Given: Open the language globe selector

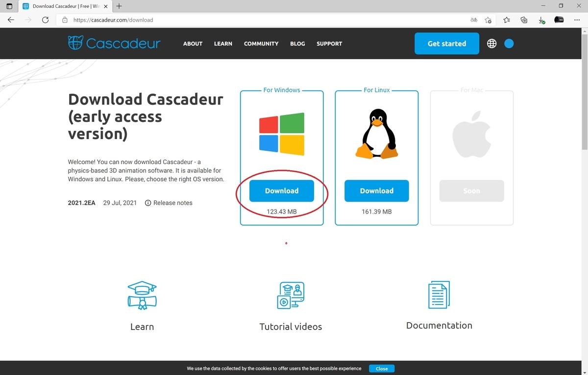Looking at the screenshot, I should (x=492, y=44).
